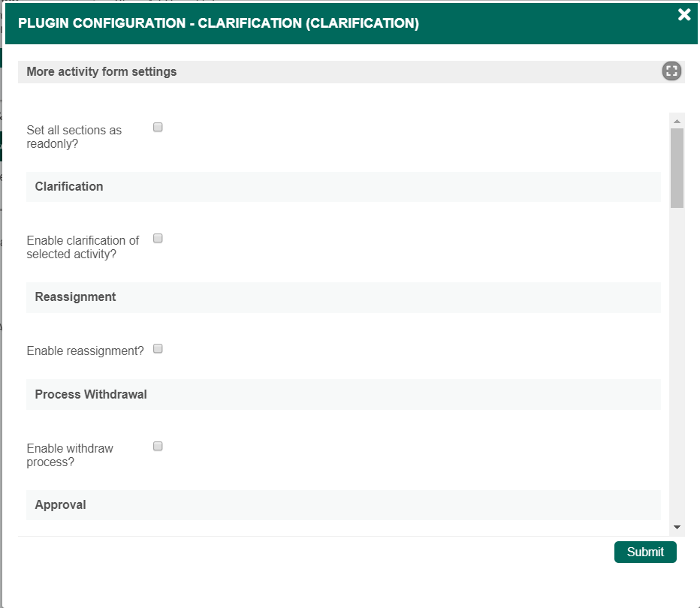Click the 'Enable withdraw process?' label text
This screenshot has height=608, width=700.
pos(70,455)
